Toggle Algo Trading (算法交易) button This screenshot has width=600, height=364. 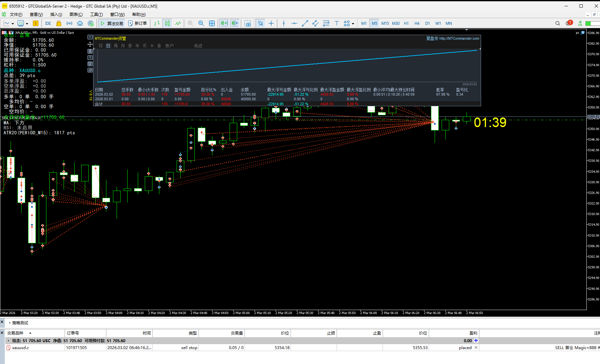pyautogui.click(x=112, y=23)
